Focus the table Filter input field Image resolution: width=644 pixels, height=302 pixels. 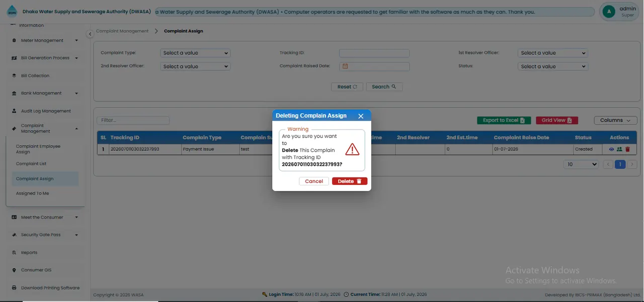click(x=133, y=121)
